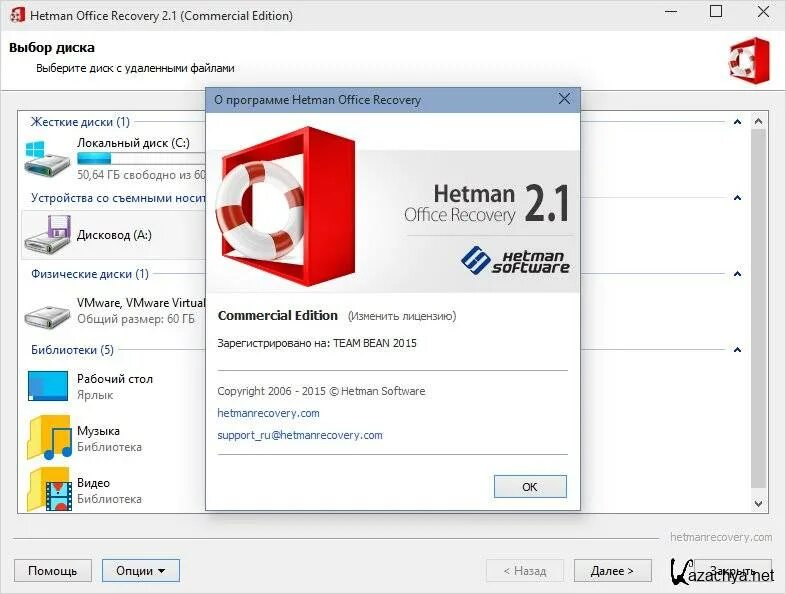Click the Жесткие диски (1) group header
The image size is (786, 594).
pos(80,122)
